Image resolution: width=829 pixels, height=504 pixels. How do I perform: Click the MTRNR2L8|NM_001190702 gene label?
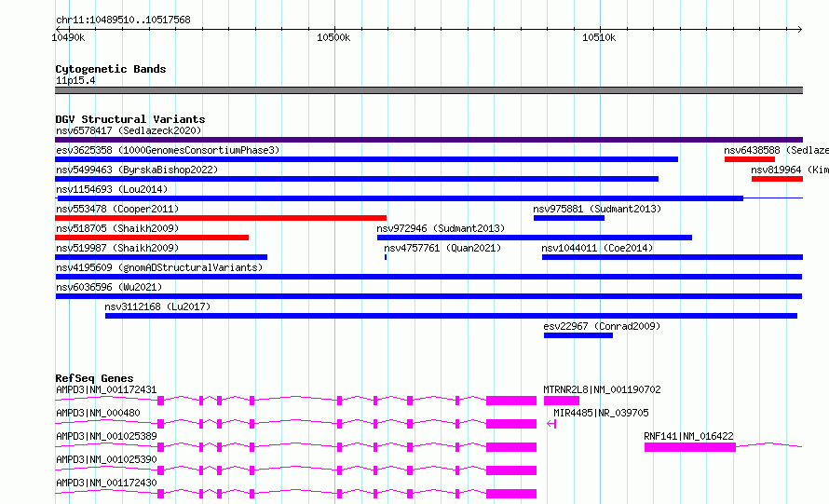[602, 389]
